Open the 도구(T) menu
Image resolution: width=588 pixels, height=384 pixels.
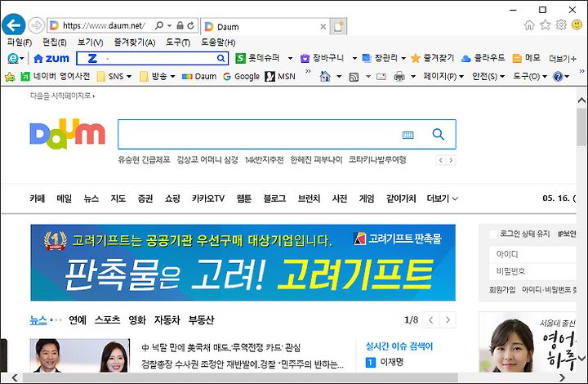(x=178, y=42)
